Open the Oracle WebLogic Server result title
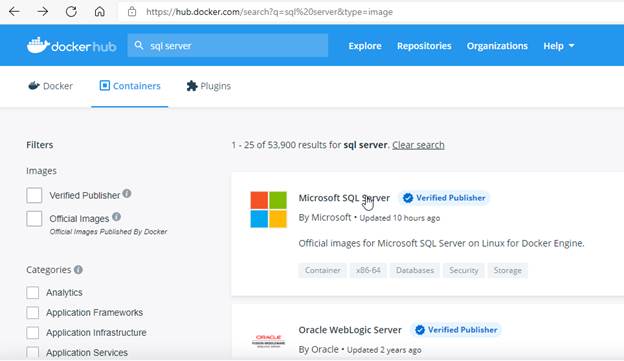This screenshot has width=624, height=361. (350, 330)
